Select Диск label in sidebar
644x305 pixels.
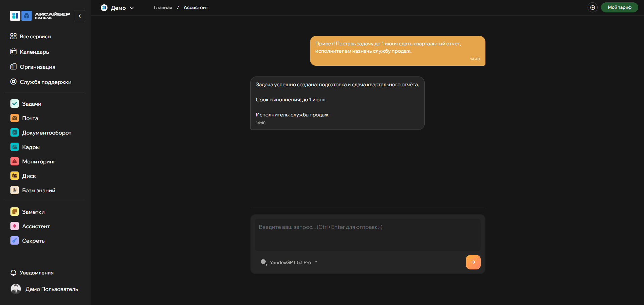(x=29, y=176)
